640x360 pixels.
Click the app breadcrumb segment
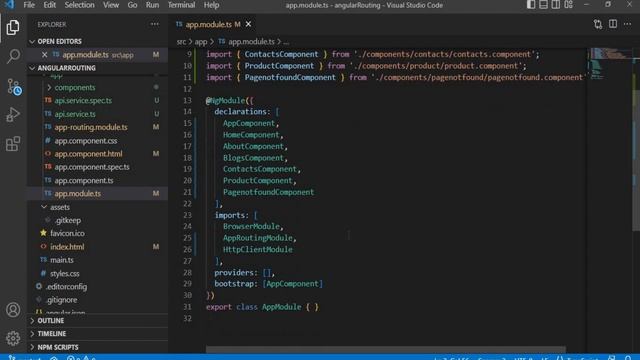[200, 42]
